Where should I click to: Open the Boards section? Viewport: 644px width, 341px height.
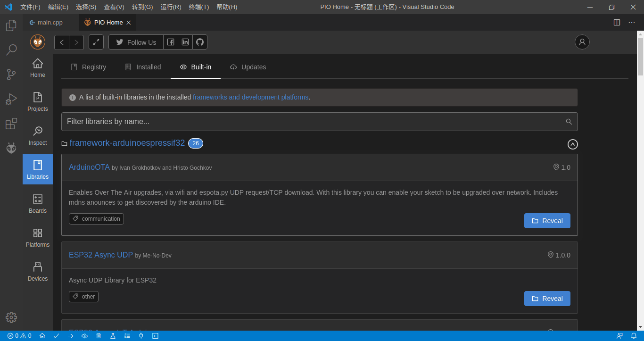pyautogui.click(x=38, y=204)
